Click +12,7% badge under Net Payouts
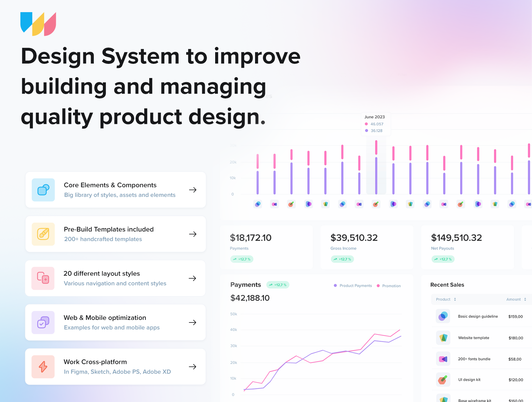 tap(443, 259)
